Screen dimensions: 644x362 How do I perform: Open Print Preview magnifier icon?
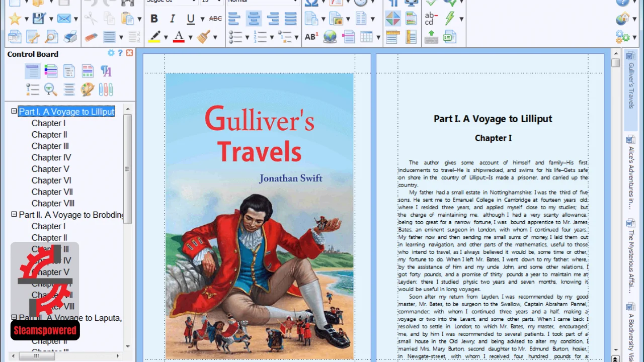point(51,37)
